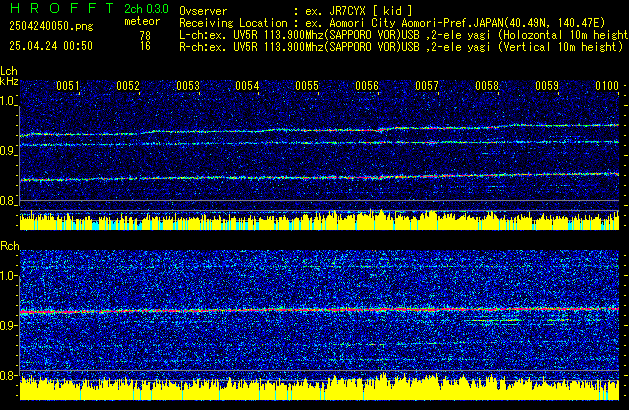Viewport: 629px width, 410px height.
Task: Click the Rch yellow signal-level bar graph
Action: point(319,388)
